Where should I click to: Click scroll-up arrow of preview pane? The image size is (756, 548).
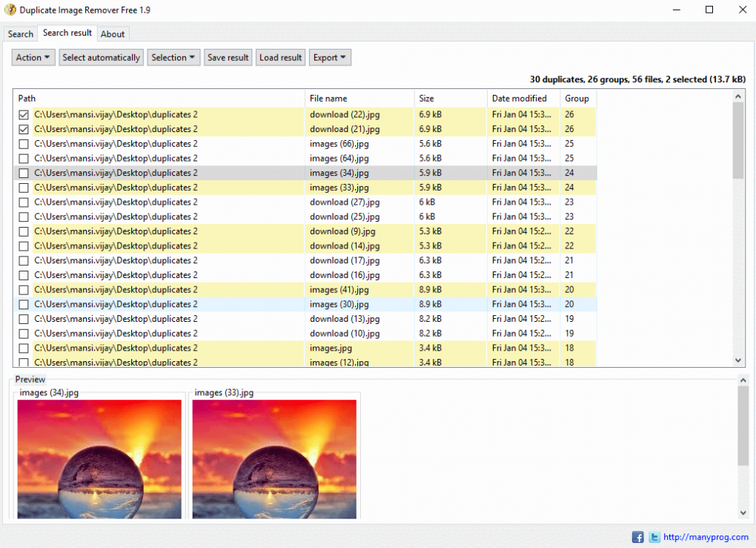[x=743, y=379]
